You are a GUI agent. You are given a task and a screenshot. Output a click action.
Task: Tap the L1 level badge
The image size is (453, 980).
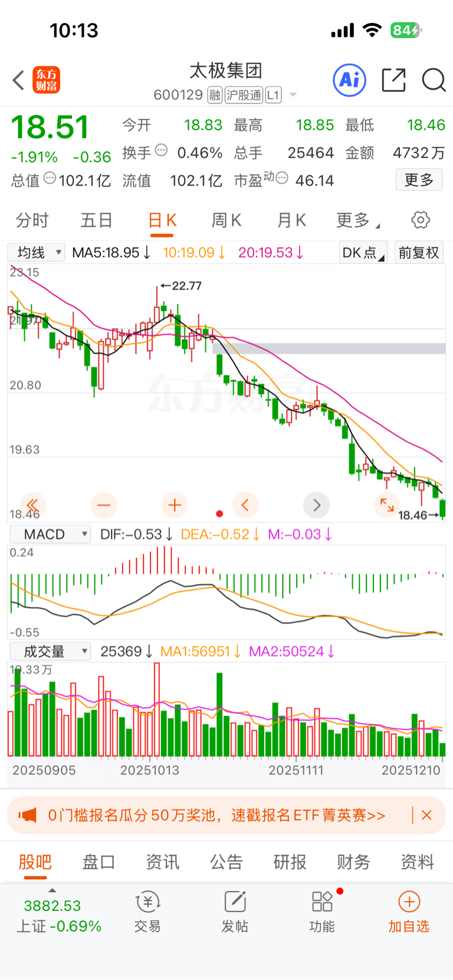pyautogui.click(x=273, y=95)
